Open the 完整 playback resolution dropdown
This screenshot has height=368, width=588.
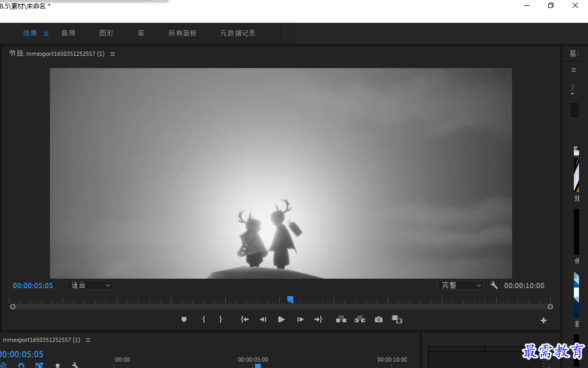(461, 286)
